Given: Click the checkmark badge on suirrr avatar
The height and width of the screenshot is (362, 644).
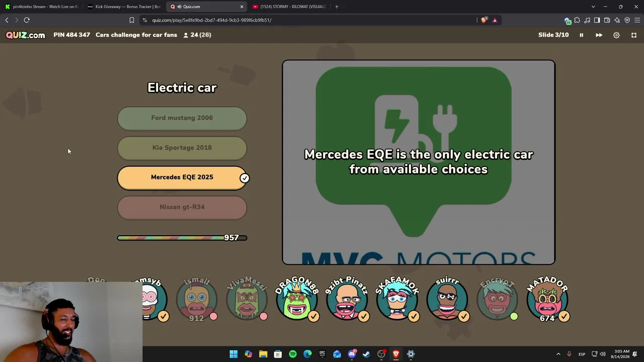Looking at the screenshot, I should (463, 316).
